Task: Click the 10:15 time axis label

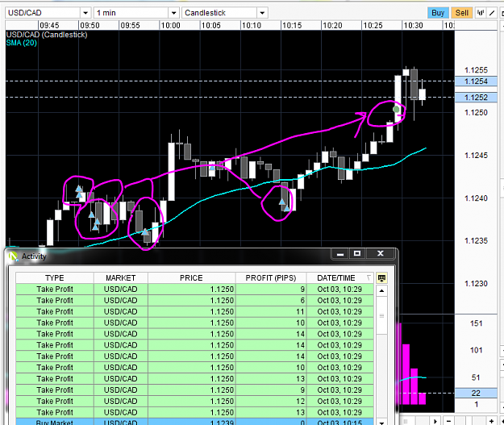Action: 292,25
